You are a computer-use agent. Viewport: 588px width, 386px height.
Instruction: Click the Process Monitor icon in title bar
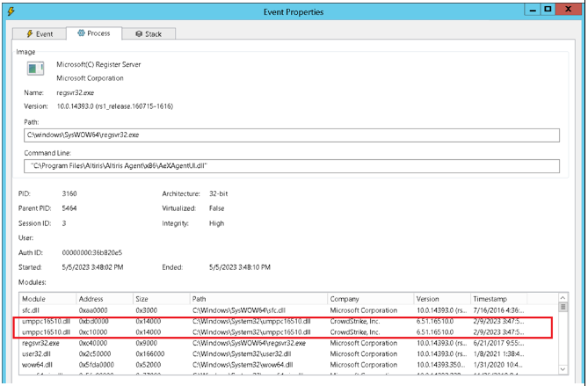pyautogui.click(x=11, y=11)
